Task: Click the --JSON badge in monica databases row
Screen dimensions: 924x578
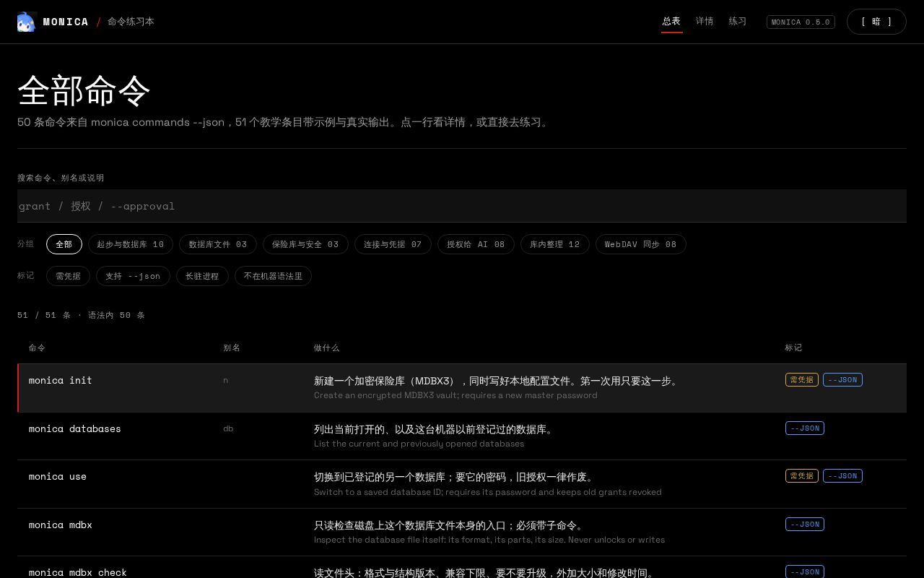Action: tap(805, 428)
